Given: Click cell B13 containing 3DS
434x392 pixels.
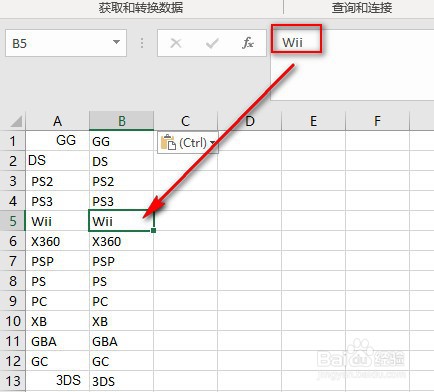Looking at the screenshot, I should (x=122, y=381).
